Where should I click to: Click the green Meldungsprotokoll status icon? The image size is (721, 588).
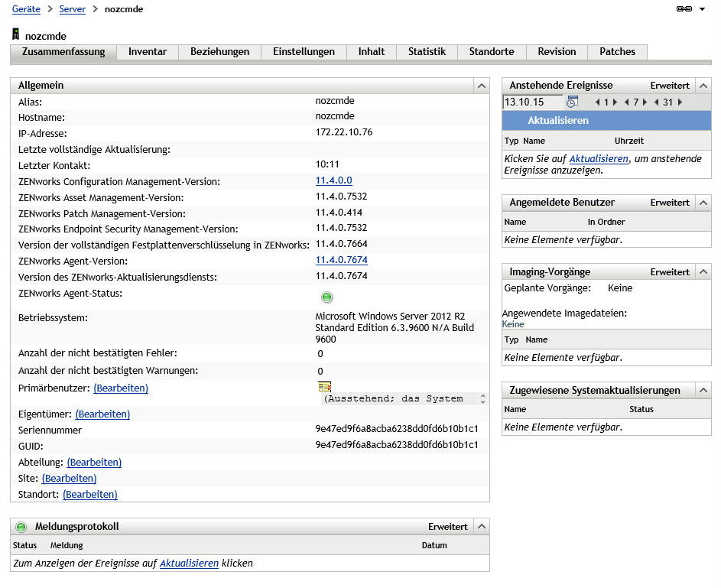point(21,527)
